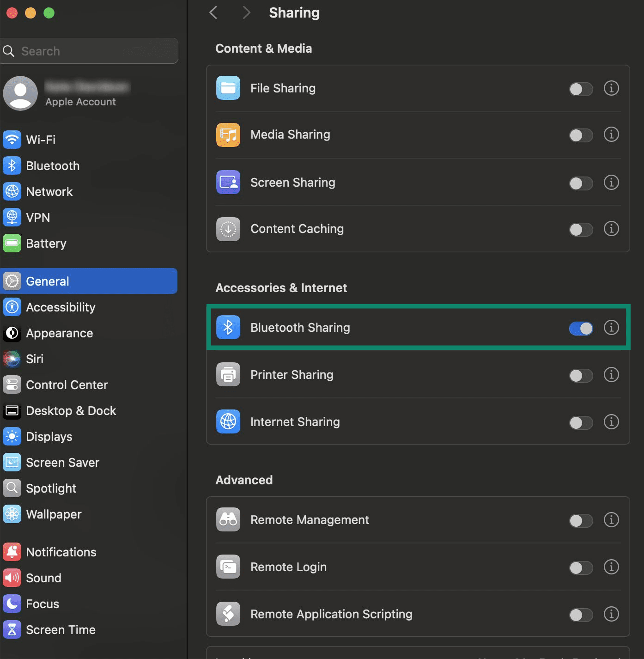Open Media Sharing info details
Screen dimensions: 644x659
(611, 134)
